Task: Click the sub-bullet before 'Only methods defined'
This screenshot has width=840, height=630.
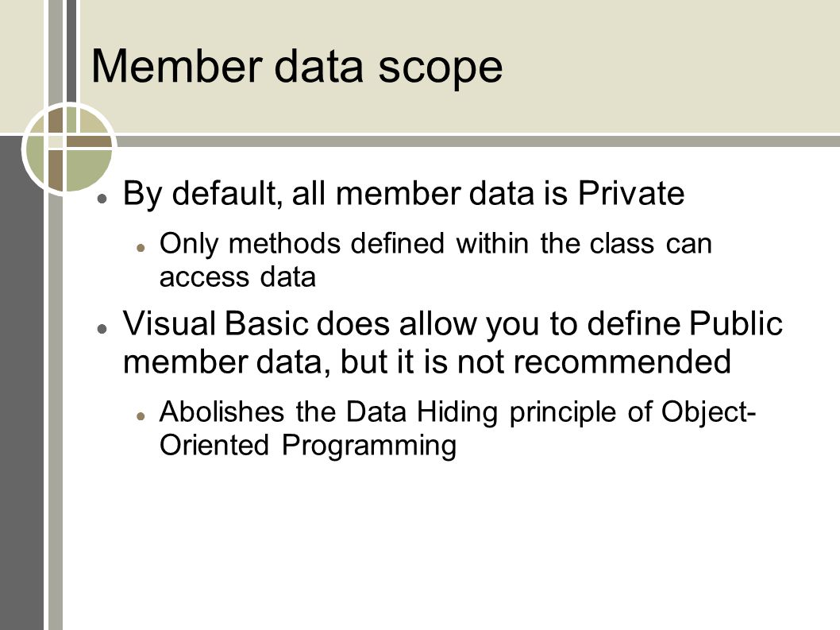Action: point(141,248)
